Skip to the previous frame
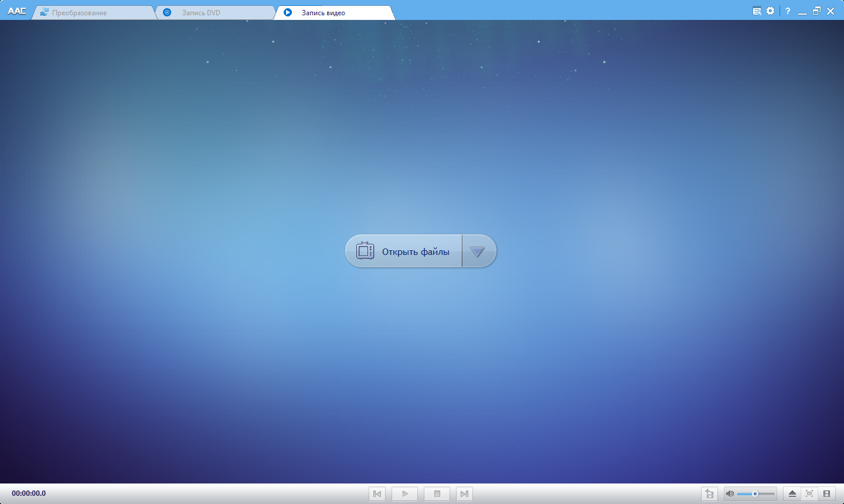 click(x=377, y=493)
